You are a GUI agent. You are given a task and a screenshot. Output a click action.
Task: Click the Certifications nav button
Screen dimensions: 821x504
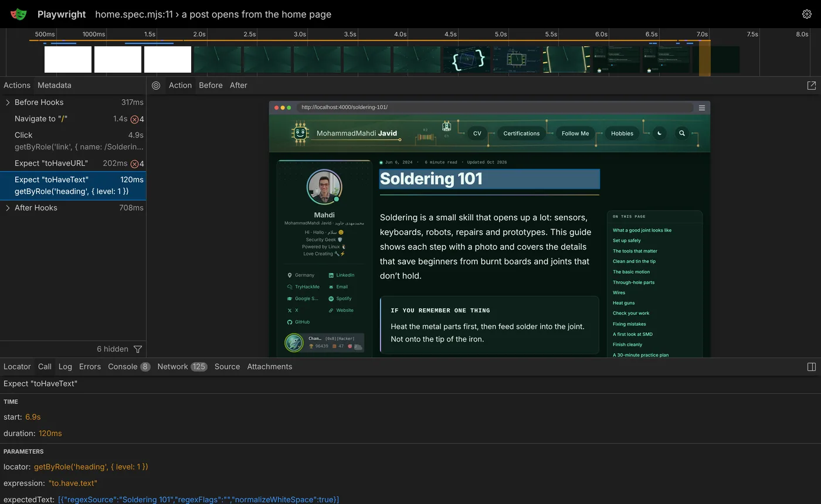click(521, 134)
